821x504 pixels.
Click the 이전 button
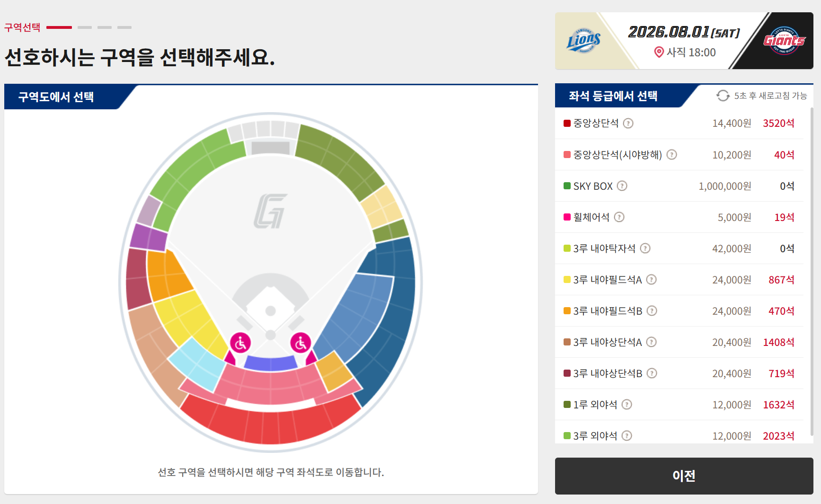coord(684,476)
